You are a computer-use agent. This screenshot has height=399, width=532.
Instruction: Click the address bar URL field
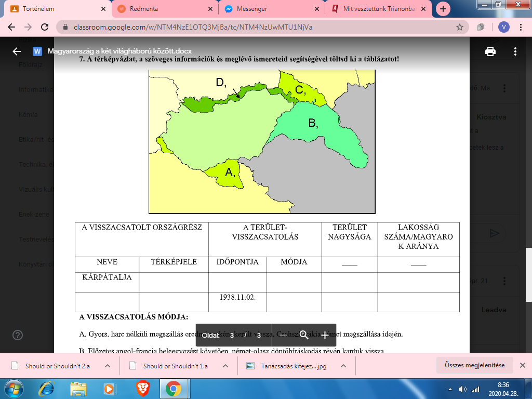260,27
